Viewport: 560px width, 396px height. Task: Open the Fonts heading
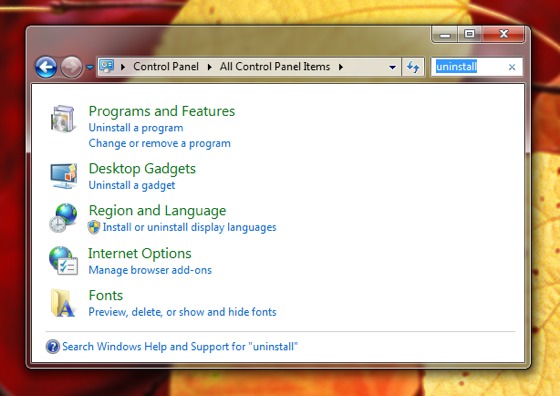click(106, 295)
